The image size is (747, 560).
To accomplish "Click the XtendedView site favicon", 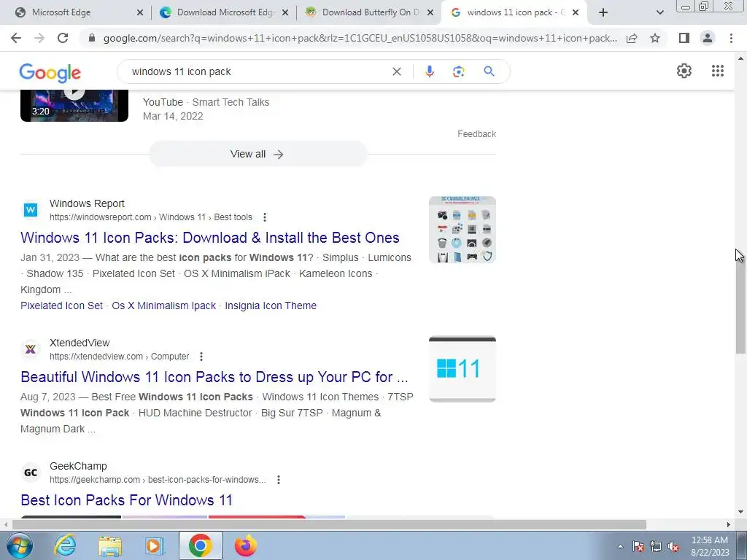I will (x=31, y=349).
